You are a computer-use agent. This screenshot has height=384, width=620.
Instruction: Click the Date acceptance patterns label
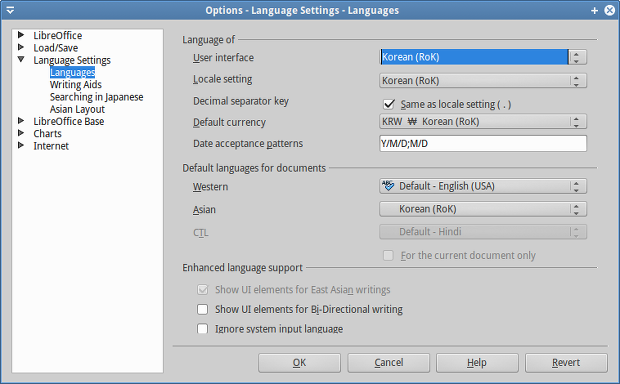(x=248, y=144)
